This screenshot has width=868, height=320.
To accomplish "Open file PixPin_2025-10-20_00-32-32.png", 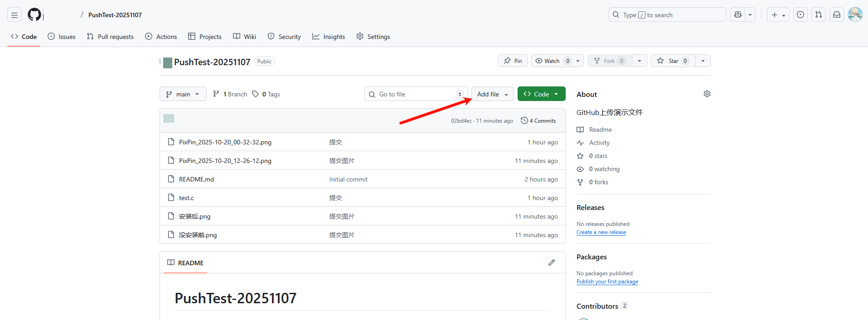I will coord(225,142).
